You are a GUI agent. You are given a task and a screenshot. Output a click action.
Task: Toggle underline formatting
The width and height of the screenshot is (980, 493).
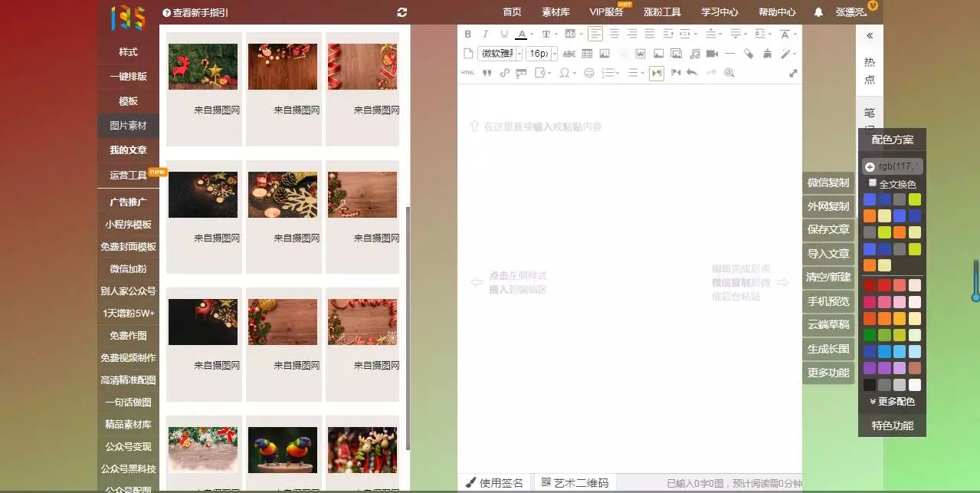pos(504,34)
